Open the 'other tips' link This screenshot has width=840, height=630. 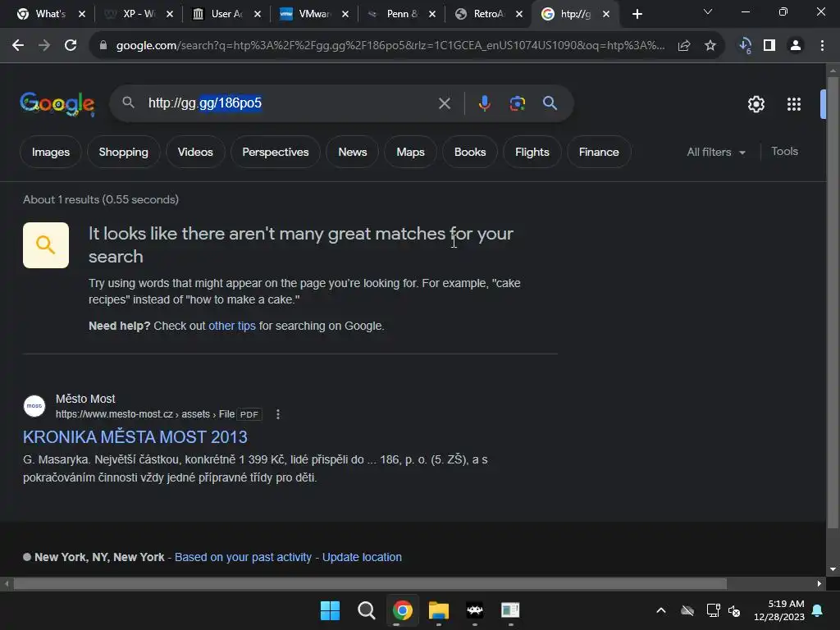tap(232, 326)
